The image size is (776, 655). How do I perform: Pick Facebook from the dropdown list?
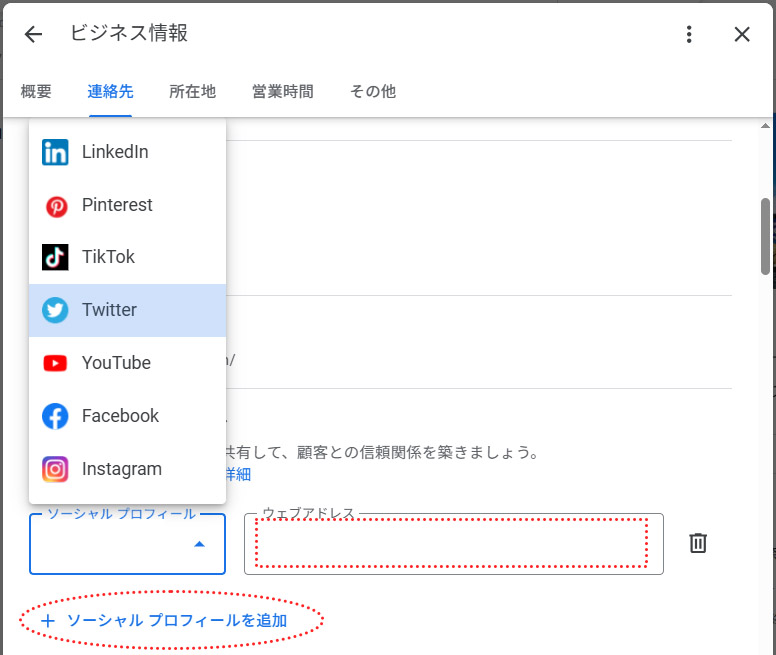tap(128, 416)
